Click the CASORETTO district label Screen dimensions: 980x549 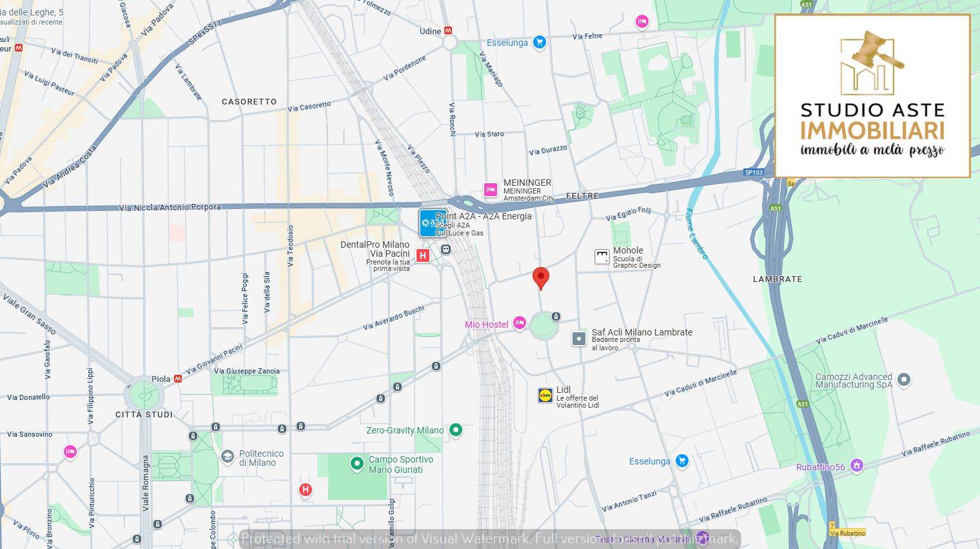coord(249,101)
